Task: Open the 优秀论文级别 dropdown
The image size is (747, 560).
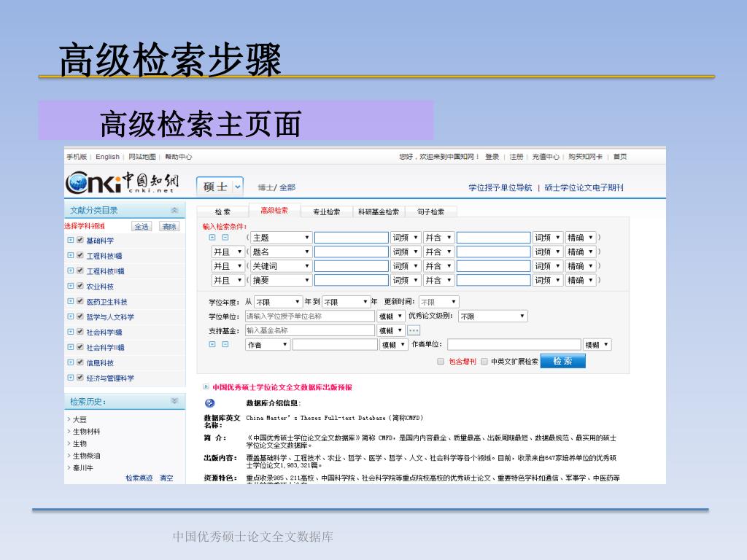Action: click(492, 316)
